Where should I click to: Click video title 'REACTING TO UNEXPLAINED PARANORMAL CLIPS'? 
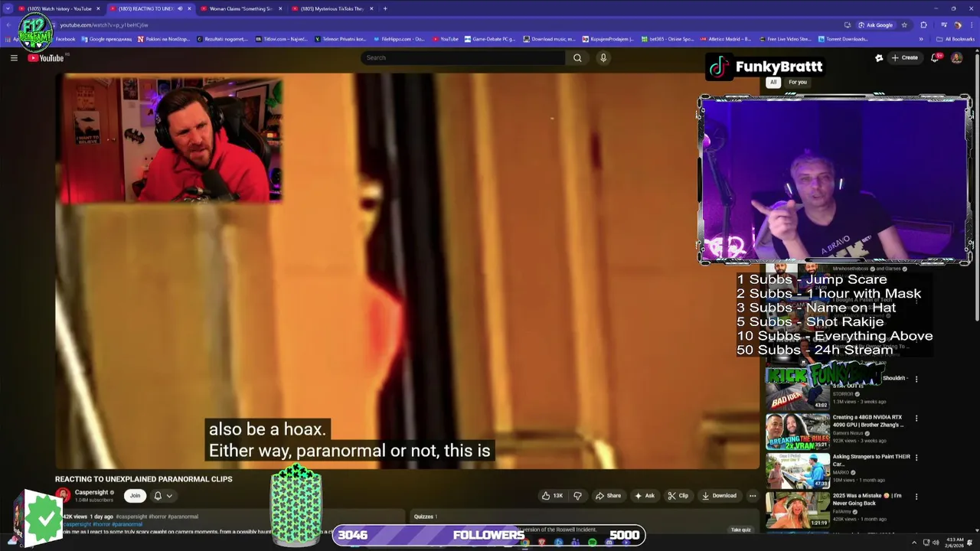(143, 479)
